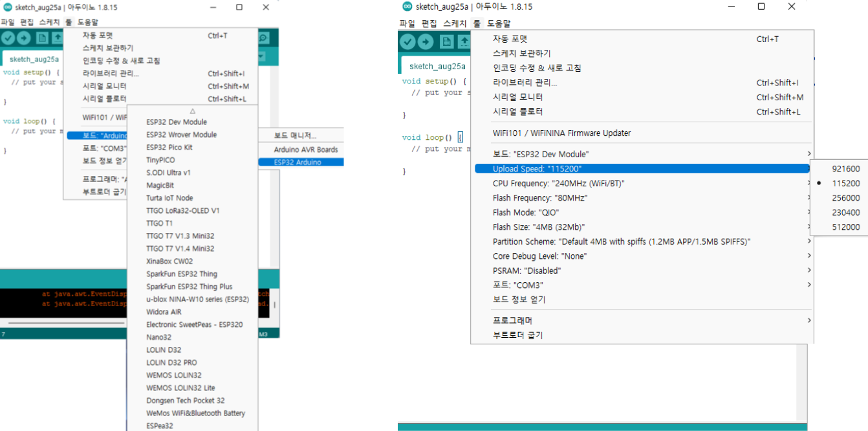Click the New sketch icon in left window

tap(42, 38)
